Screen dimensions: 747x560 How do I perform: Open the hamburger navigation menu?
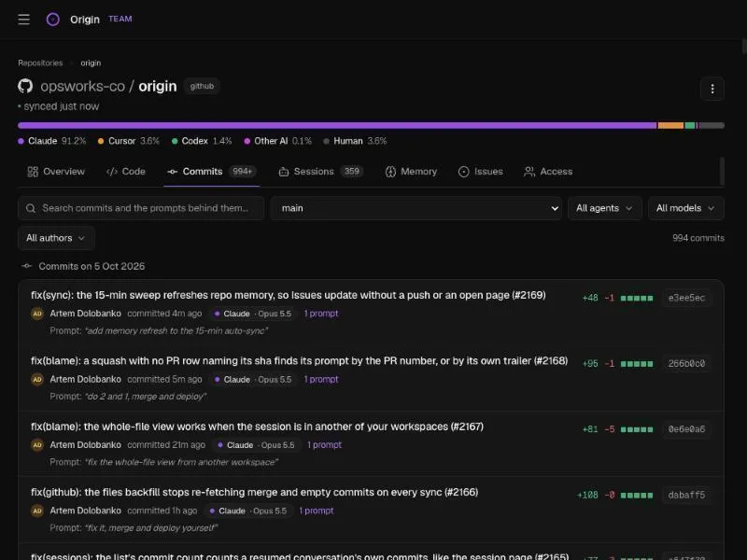click(24, 19)
